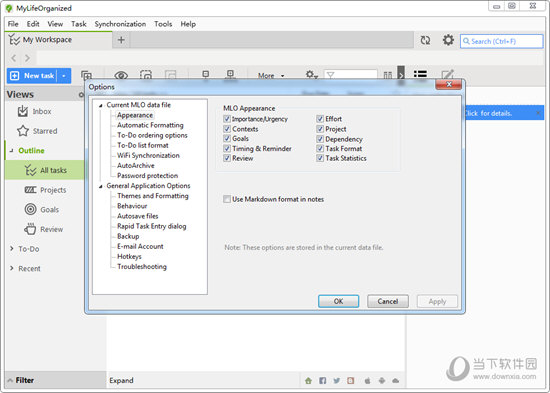Click the add subtask icon next to New task
The image size is (550, 393).
[86, 75]
